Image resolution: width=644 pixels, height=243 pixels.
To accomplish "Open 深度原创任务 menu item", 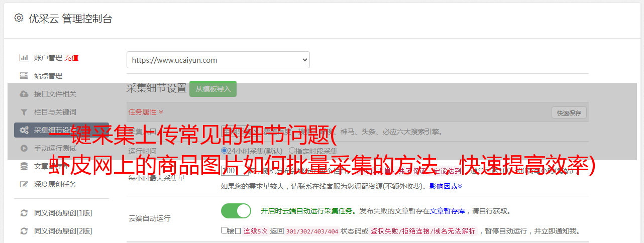I will (55, 184).
